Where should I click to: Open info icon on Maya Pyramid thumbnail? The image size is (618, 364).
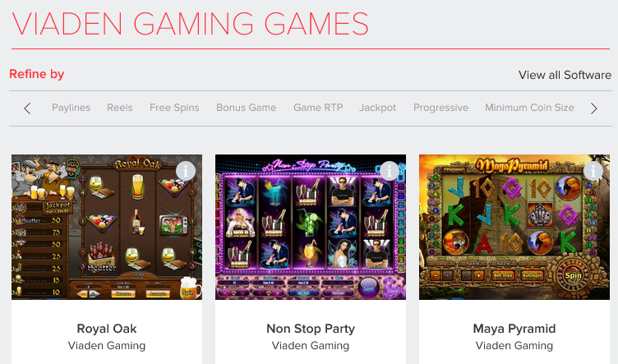click(x=593, y=171)
